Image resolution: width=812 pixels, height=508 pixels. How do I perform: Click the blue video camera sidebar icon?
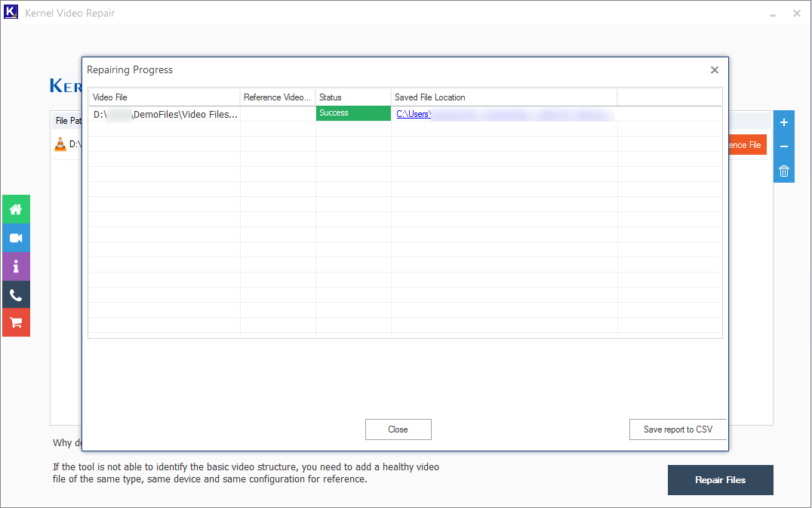pyautogui.click(x=16, y=238)
